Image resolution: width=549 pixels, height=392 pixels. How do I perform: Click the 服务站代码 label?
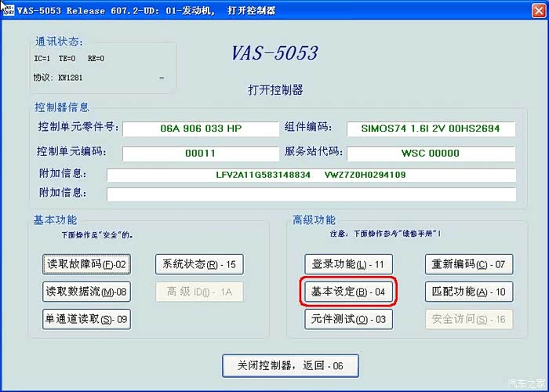(314, 151)
